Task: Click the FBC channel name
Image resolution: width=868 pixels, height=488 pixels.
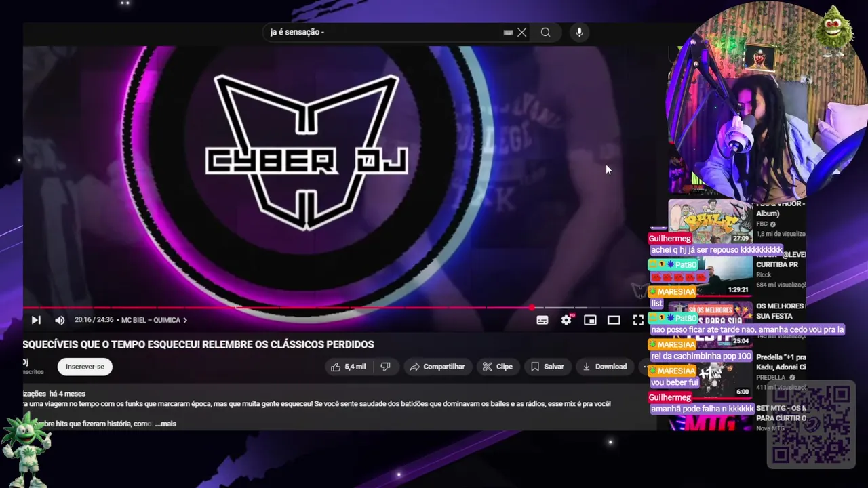Action: [x=763, y=224]
